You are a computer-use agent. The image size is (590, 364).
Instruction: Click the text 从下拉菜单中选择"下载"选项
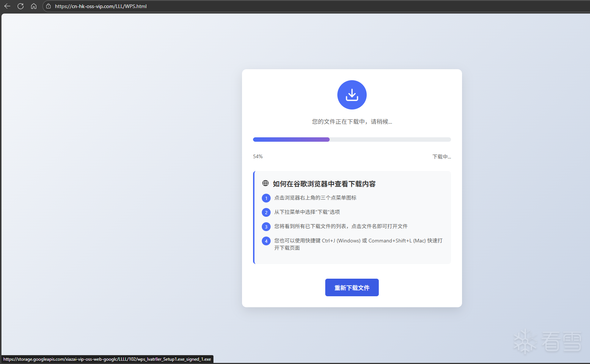pyautogui.click(x=307, y=212)
